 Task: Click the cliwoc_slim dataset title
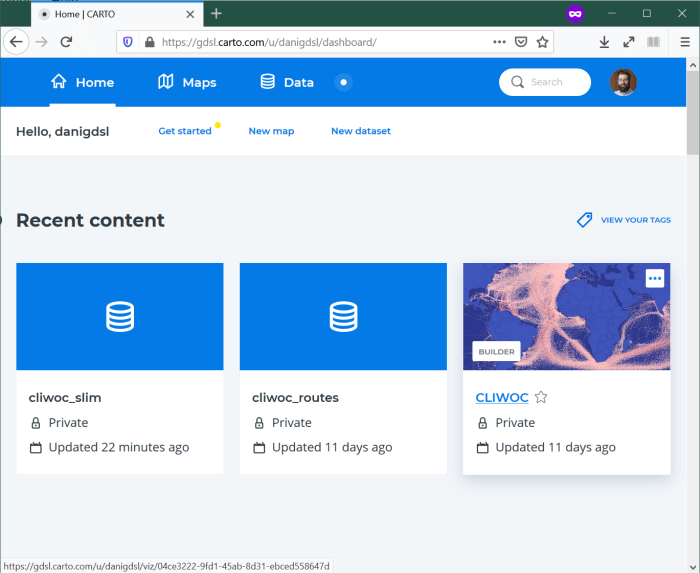(65, 397)
